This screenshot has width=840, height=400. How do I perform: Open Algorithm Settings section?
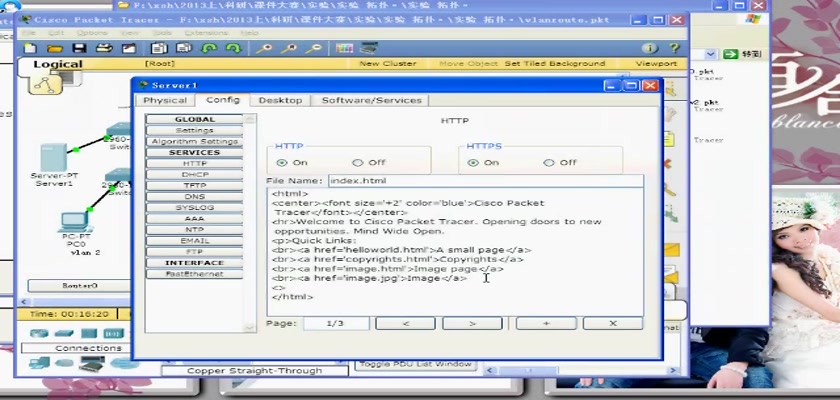tap(194, 142)
